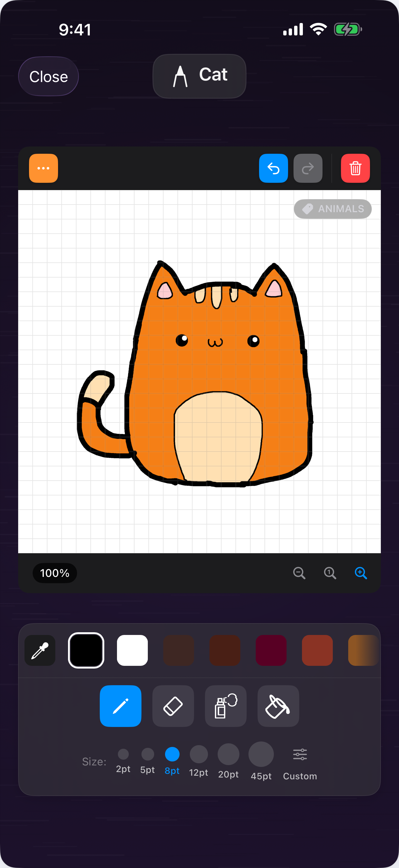Choose the 45pt brush size
399x868 pixels.
[x=261, y=761]
